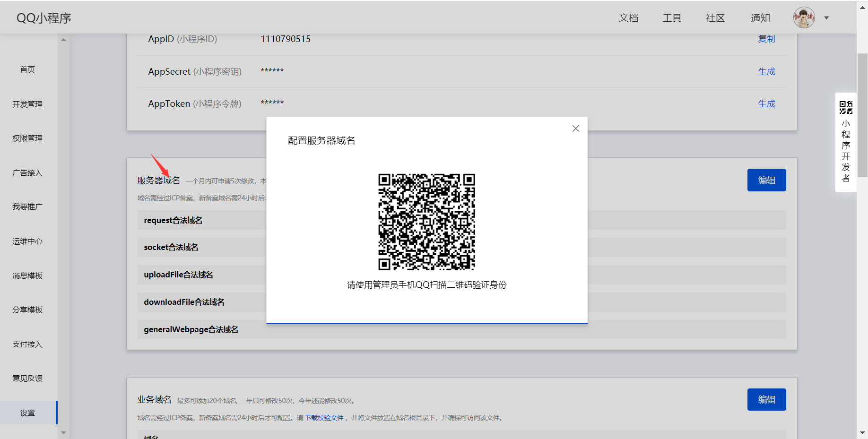868x439 pixels.
Task: Click the AppSecret (小程序密钥) label
Action: (195, 71)
